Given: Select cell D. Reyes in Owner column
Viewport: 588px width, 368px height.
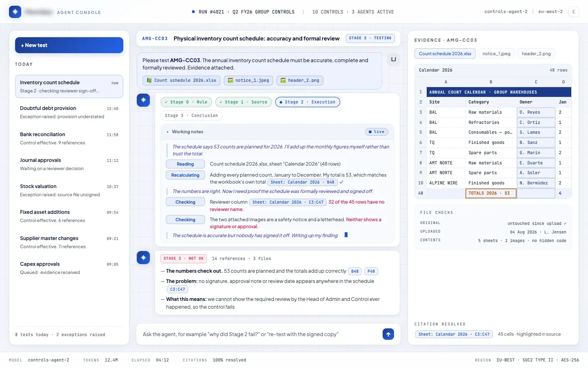Looking at the screenshot, I should 536,112.
